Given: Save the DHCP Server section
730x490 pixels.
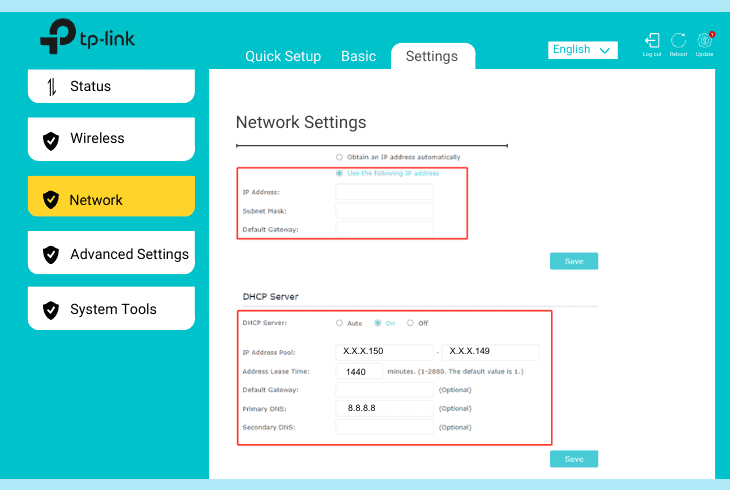Looking at the screenshot, I should point(574,459).
